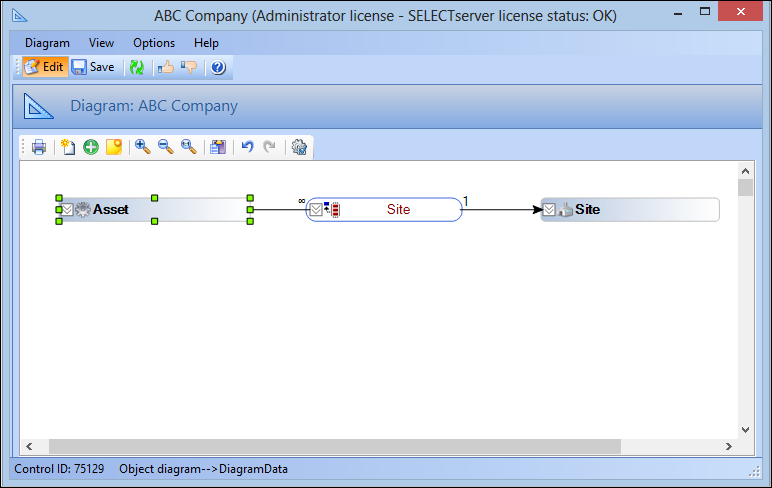Click the middle right selection handle of Asset
This screenshot has height=488, width=772.
pos(250,210)
